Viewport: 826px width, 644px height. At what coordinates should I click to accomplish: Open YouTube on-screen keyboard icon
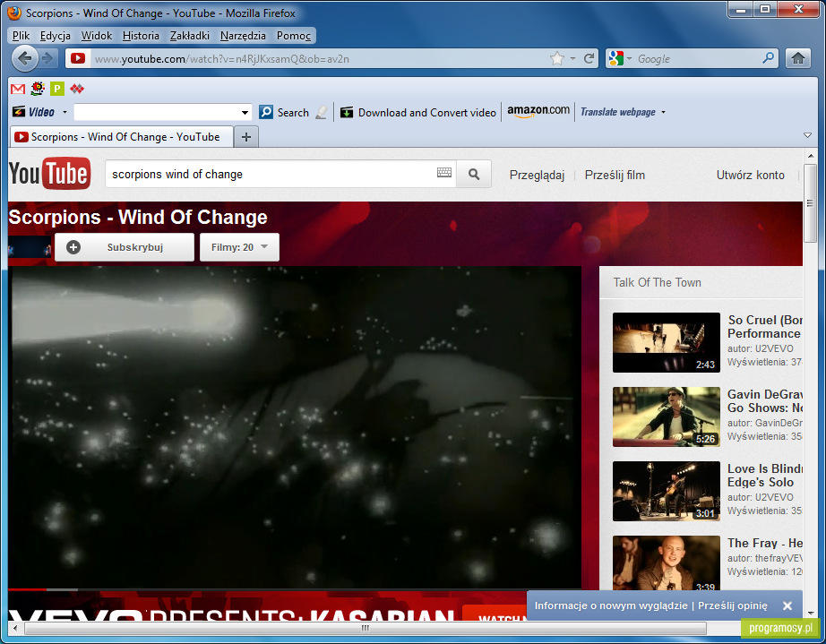(x=444, y=173)
